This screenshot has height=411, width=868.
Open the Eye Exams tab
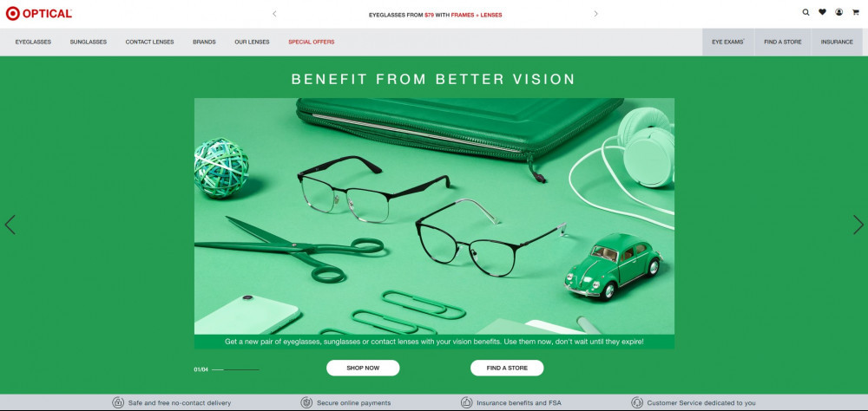coord(728,42)
